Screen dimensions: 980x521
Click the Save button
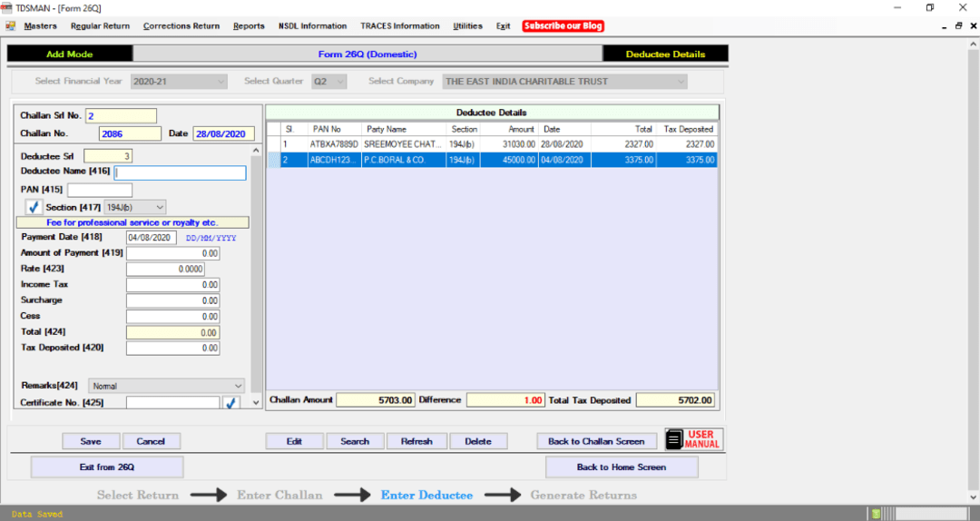(91, 441)
